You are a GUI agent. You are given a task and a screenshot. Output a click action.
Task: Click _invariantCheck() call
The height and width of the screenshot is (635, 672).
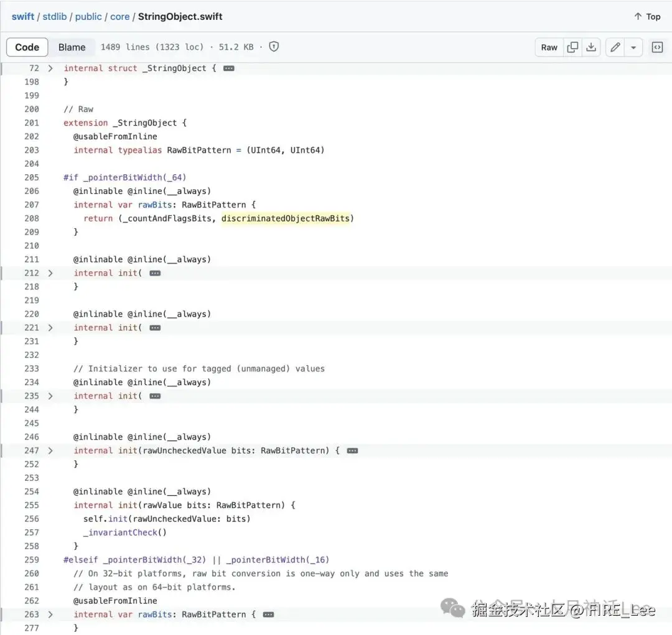click(x=124, y=532)
